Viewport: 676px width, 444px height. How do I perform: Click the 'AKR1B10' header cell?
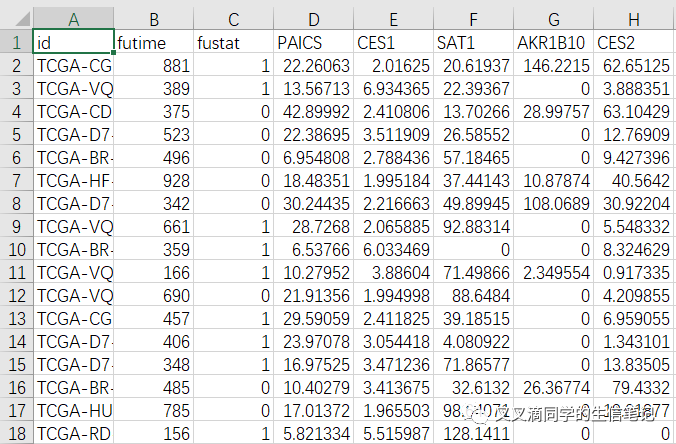[x=554, y=42]
